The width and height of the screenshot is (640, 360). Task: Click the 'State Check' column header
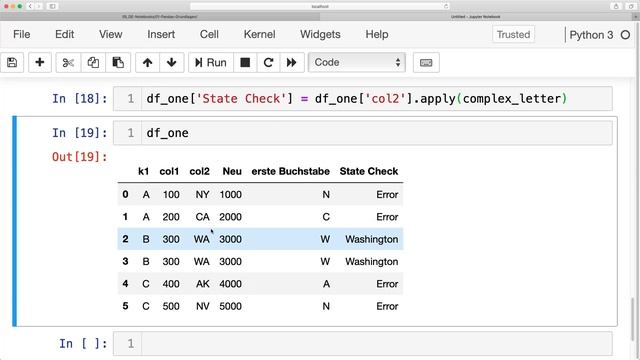369,171
